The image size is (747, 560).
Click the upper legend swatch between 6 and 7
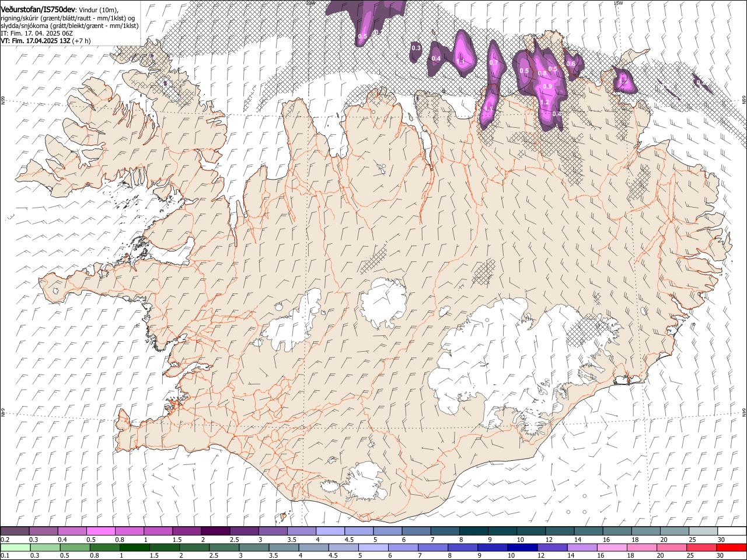[416, 531]
